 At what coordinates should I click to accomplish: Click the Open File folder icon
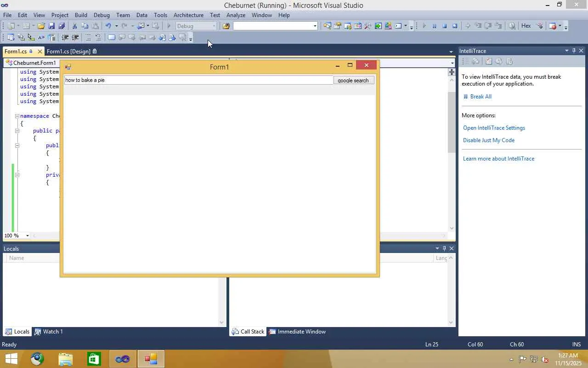pyautogui.click(x=41, y=26)
